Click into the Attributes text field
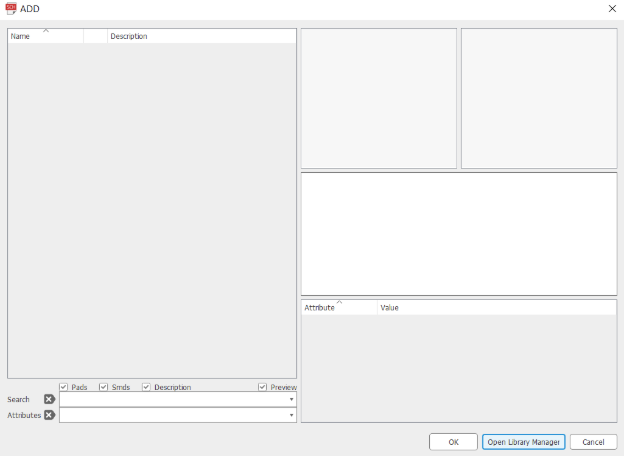Image resolution: width=626 pixels, height=456 pixels. click(x=173, y=415)
